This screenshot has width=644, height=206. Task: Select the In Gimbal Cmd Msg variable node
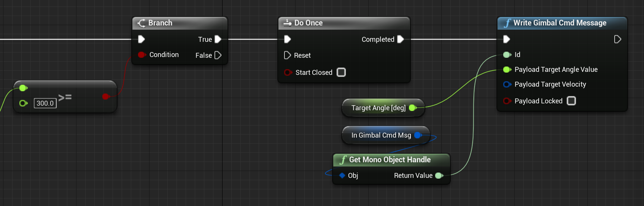point(381,135)
